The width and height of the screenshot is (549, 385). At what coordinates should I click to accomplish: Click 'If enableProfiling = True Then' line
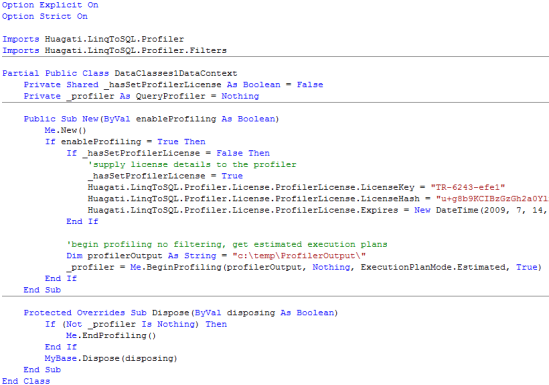[x=125, y=142]
